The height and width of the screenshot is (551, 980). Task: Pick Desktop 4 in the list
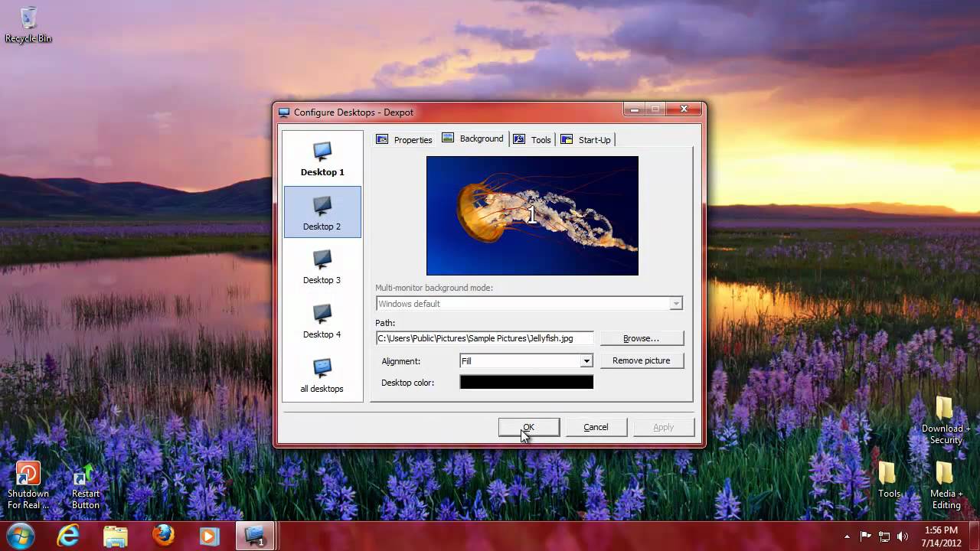(322, 321)
